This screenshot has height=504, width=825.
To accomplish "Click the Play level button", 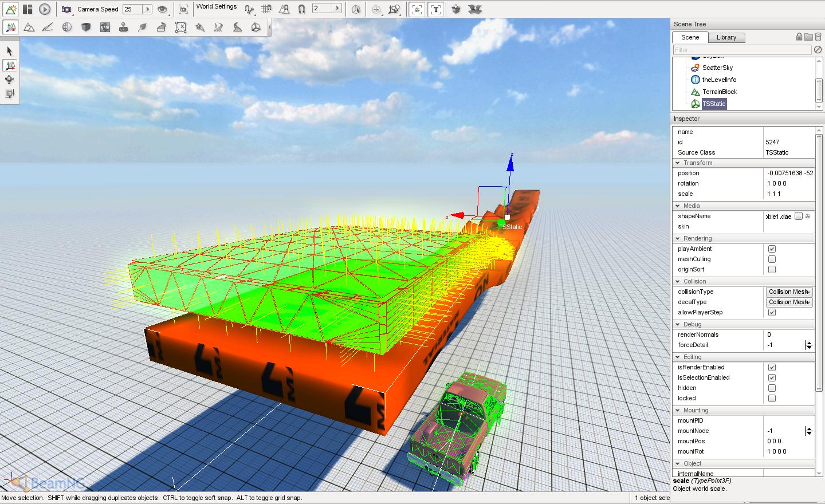I will pyautogui.click(x=45, y=9).
